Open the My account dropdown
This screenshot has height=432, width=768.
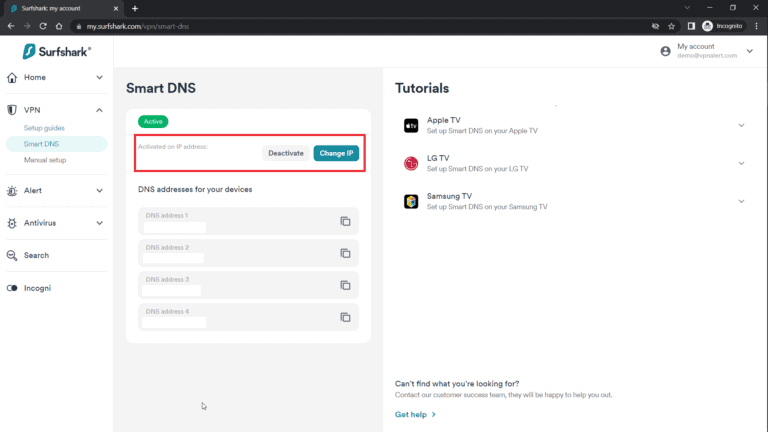tap(749, 51)
